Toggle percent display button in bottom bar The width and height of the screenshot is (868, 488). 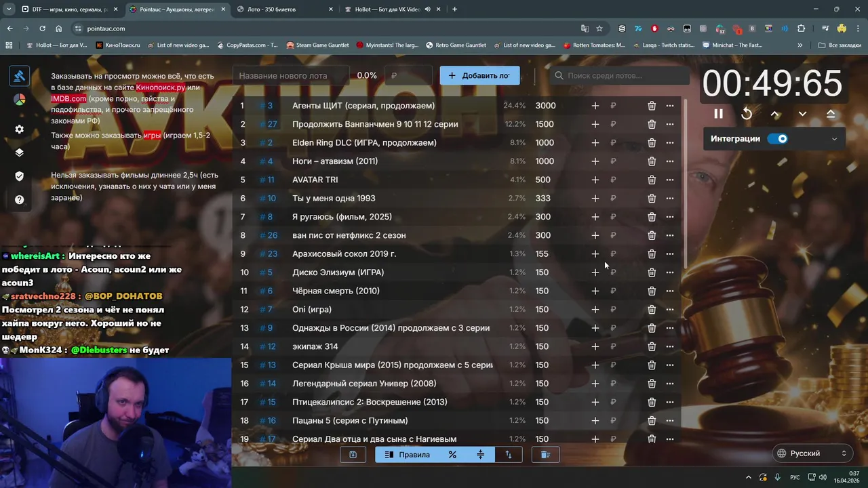(x=452, y=455)
